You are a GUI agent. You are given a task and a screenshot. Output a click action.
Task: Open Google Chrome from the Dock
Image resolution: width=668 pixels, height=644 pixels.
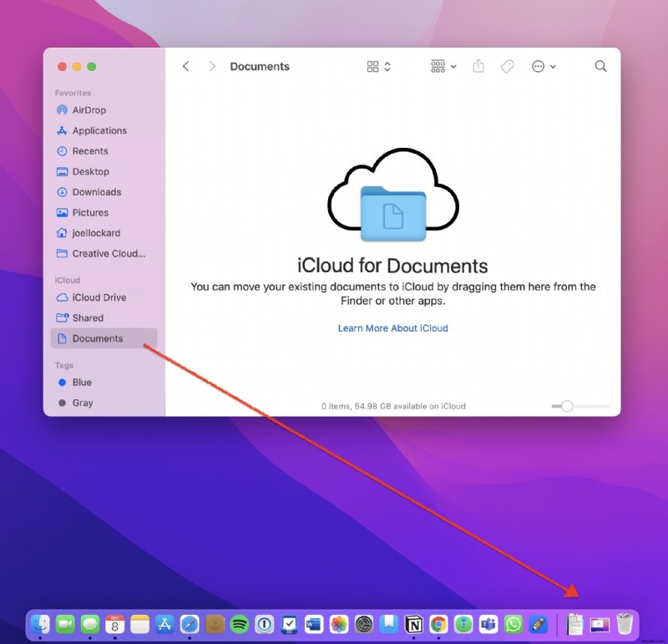click(x=438, y=623)
